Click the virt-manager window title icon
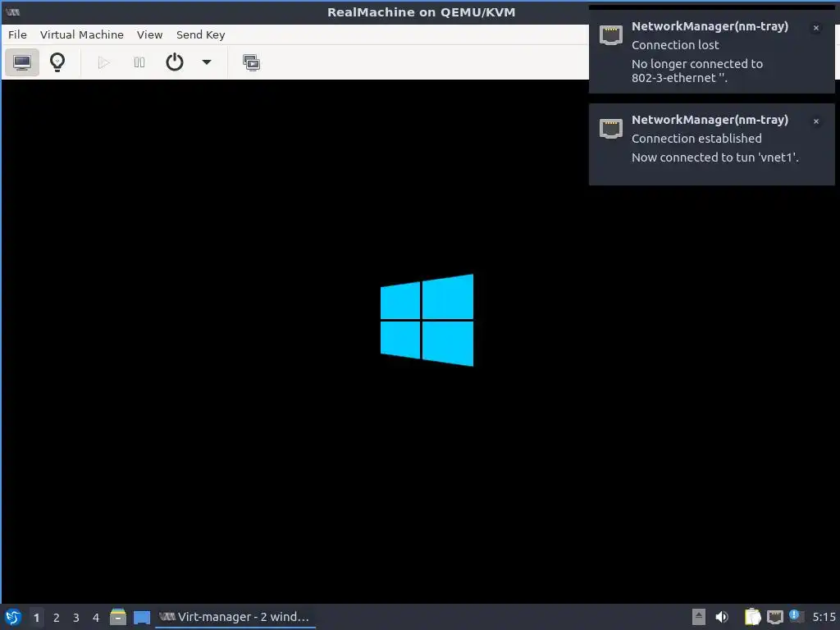Screen dimensions: 840x630 click(x=13, y=11)
